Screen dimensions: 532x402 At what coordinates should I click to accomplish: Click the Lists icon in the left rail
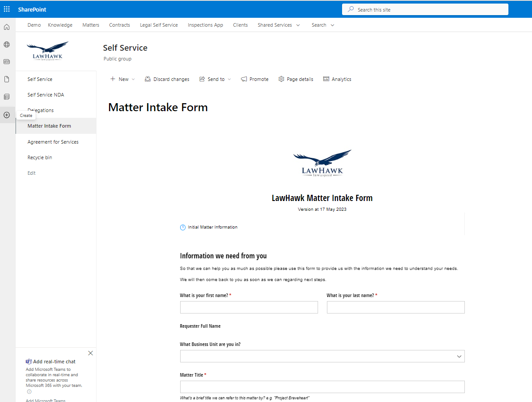(7, 96)
